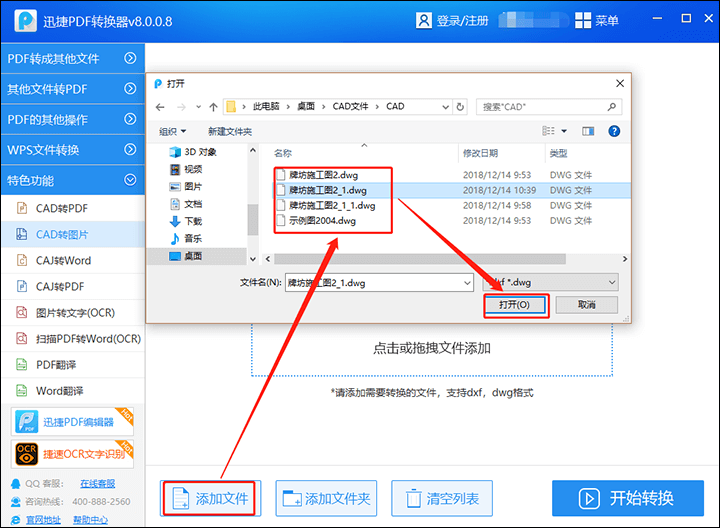Viewport: 720px width, 528px height.
Task: Expand PDF转成其他文件 section
Action: [x=73, y=58]
